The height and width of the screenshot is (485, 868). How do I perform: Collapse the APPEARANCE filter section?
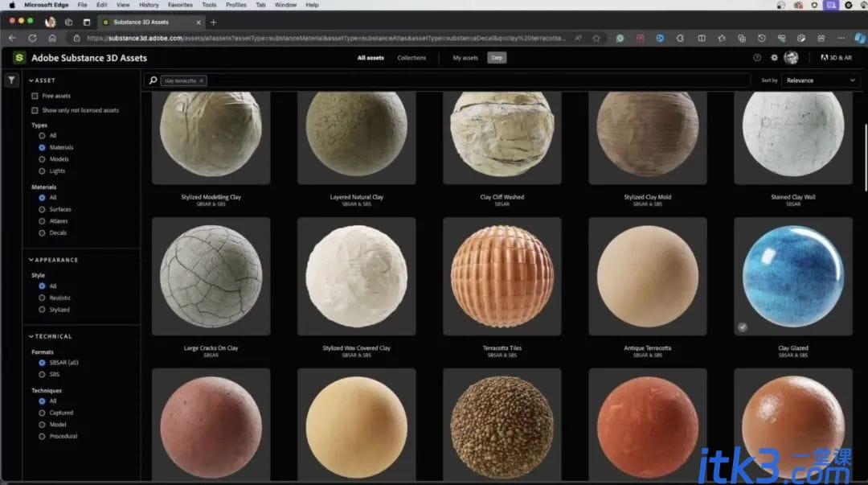tap(53, 260)
